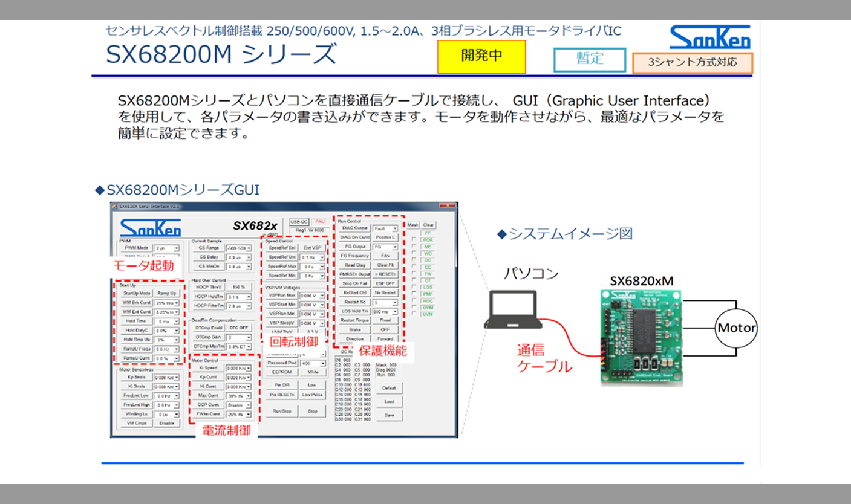Tick the POR mask checkbox
This screenshot has width=851, height=504.
[x=414, y=240]
